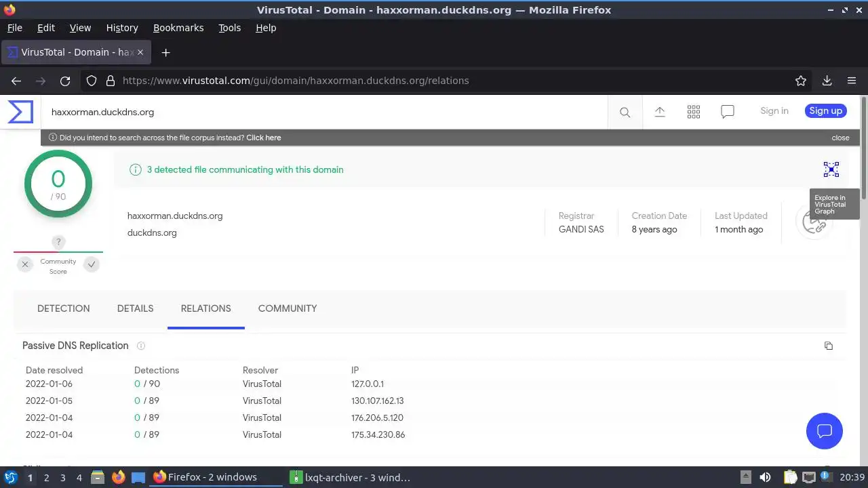The image size is (868, 488).
Task: Open the Firefox hamburger menu
Action: coord(852,81)
